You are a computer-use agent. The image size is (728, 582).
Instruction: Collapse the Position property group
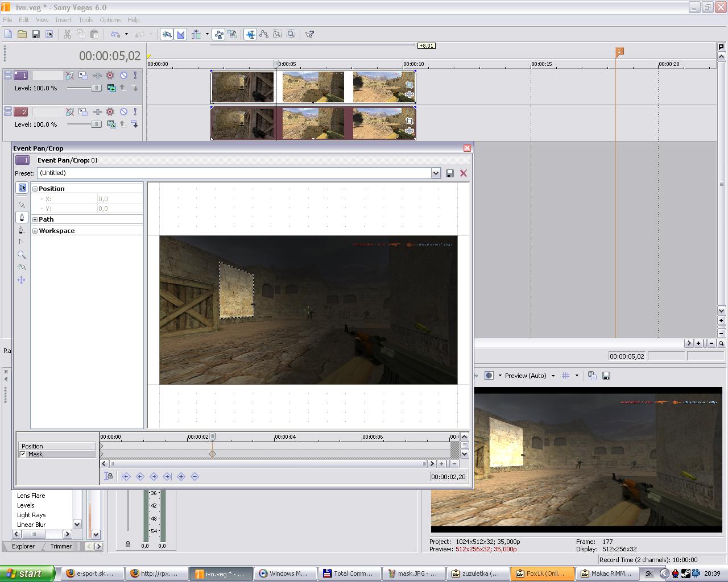pyautogui.click(x=35, y=189)
